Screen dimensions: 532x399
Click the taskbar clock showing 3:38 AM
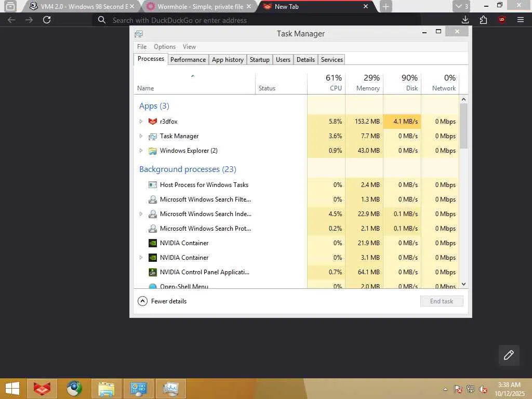pyautogui.click(x=509, y=389)
